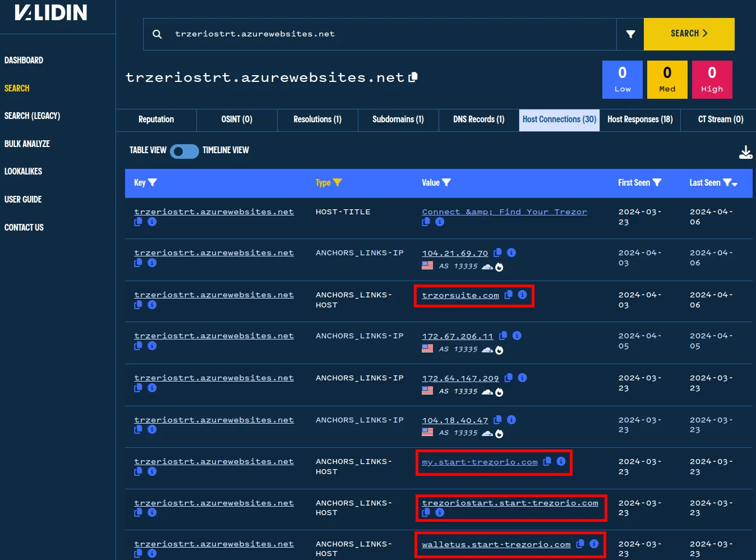This screenshot has height=560, width=756.
Task: Open the trzorsuite.com link
Action: point(460,295)
